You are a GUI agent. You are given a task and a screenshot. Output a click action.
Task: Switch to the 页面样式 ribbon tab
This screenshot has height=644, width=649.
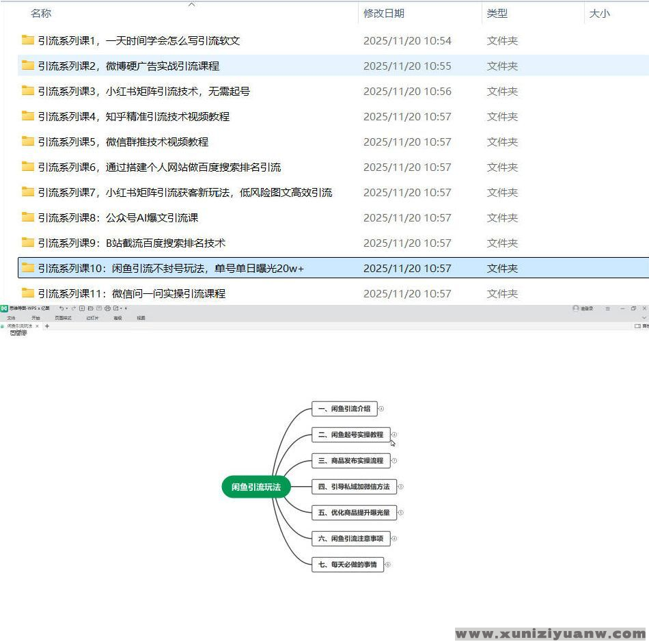coord(63,318)
